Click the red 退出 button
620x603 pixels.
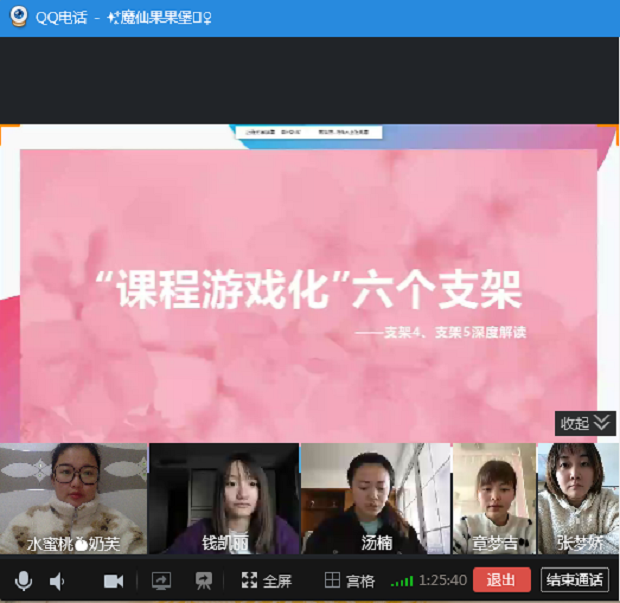click(501, 580)
